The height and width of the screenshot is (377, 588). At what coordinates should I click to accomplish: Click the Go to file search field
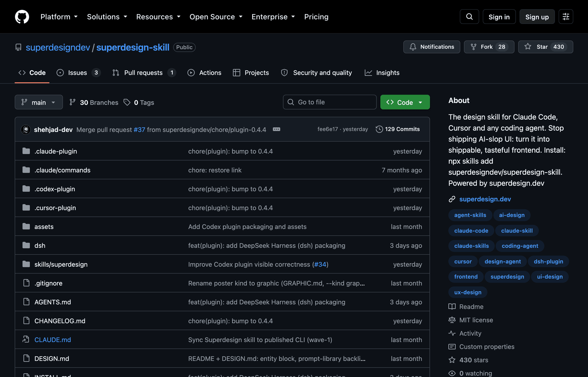coord(330,102)
